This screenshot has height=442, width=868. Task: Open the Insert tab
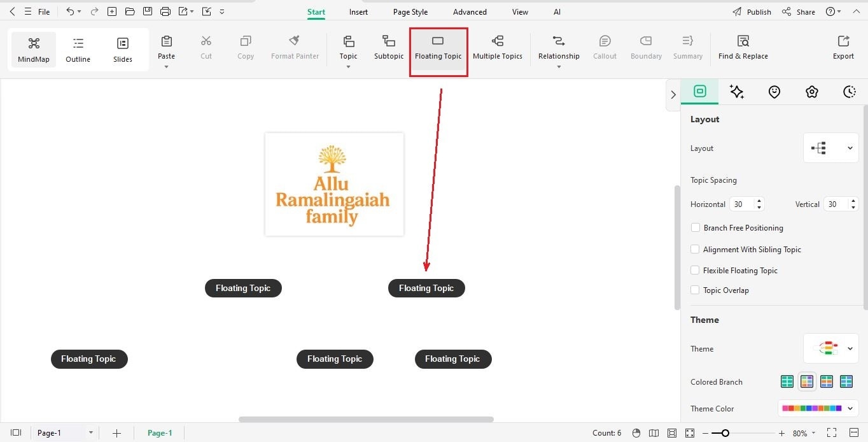coord(358,11)
